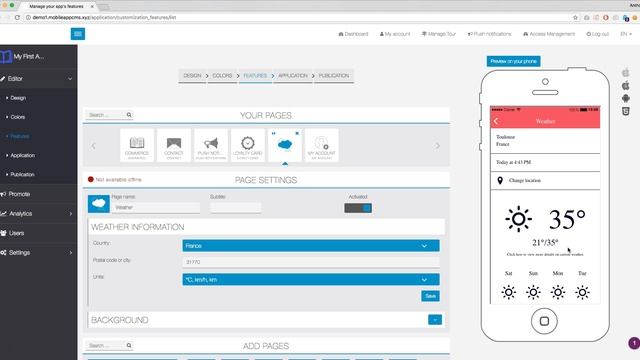The height and width of the screenshot is (360, 640).
Task: Click My First A... app title
Action: coord(29,56)
